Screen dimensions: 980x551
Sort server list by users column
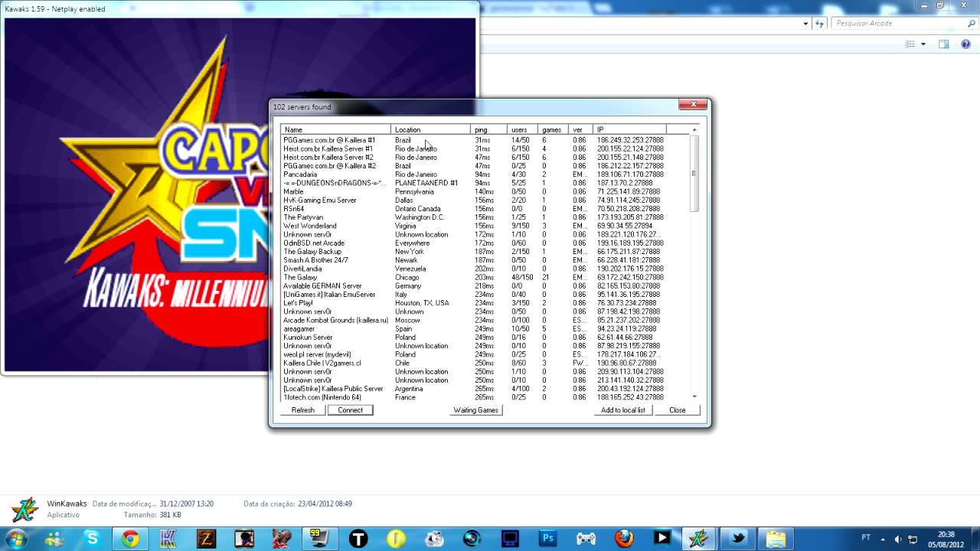(x=523, y=129)
